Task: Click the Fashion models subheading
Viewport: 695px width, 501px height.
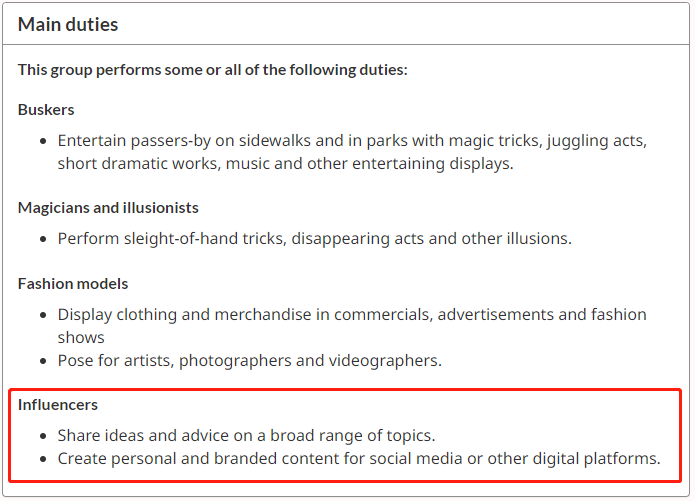Action: (x=73, y=283)
